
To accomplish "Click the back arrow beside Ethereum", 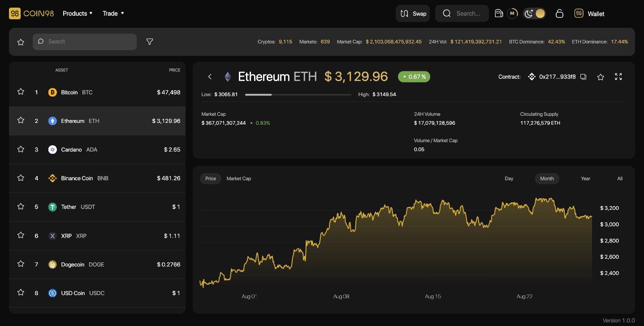I will pyautogui.click(x=210, y=77).
